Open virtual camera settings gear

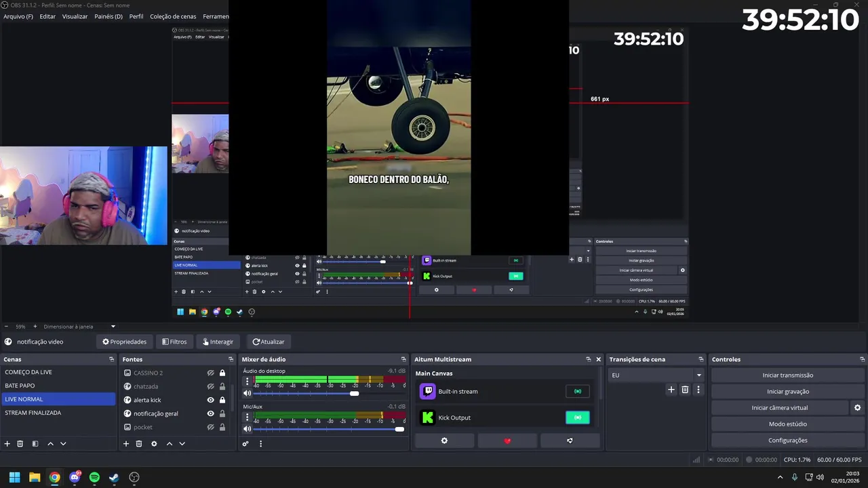point(857,407)
